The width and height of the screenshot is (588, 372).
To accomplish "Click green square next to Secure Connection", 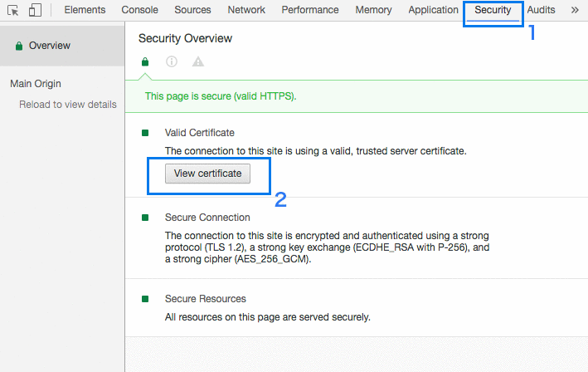I will (x=145, y=218).
